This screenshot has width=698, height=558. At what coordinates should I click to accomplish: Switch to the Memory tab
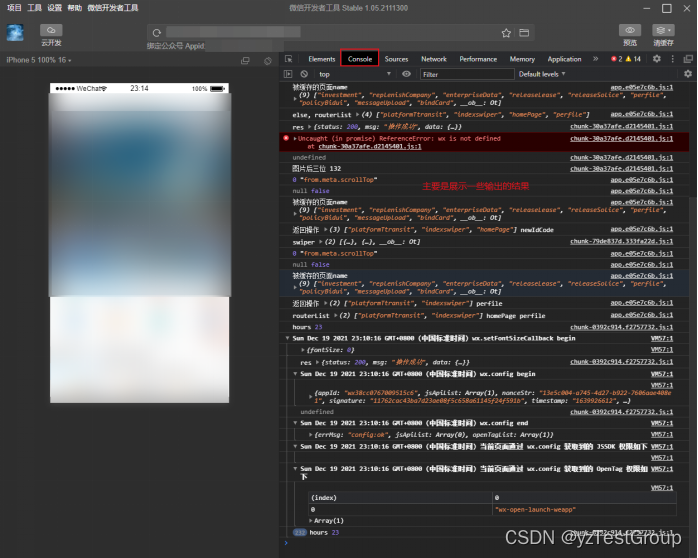click(522, 59)
